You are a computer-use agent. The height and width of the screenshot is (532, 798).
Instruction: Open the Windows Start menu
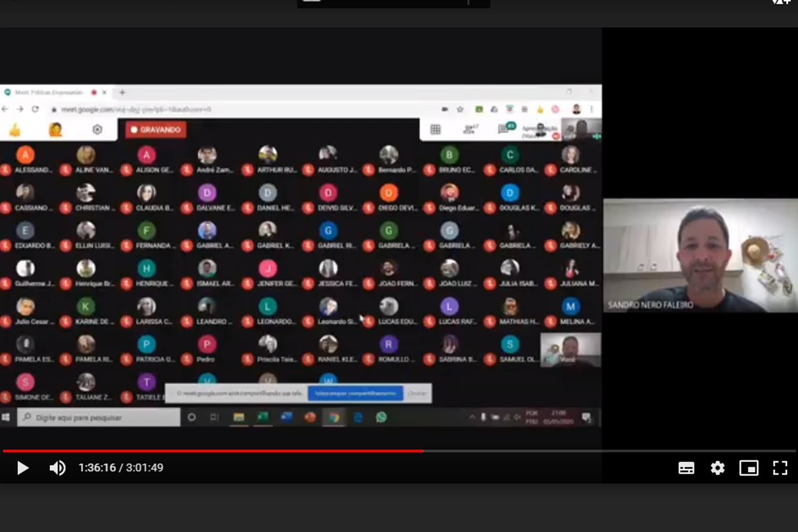[x=6, y=418]
